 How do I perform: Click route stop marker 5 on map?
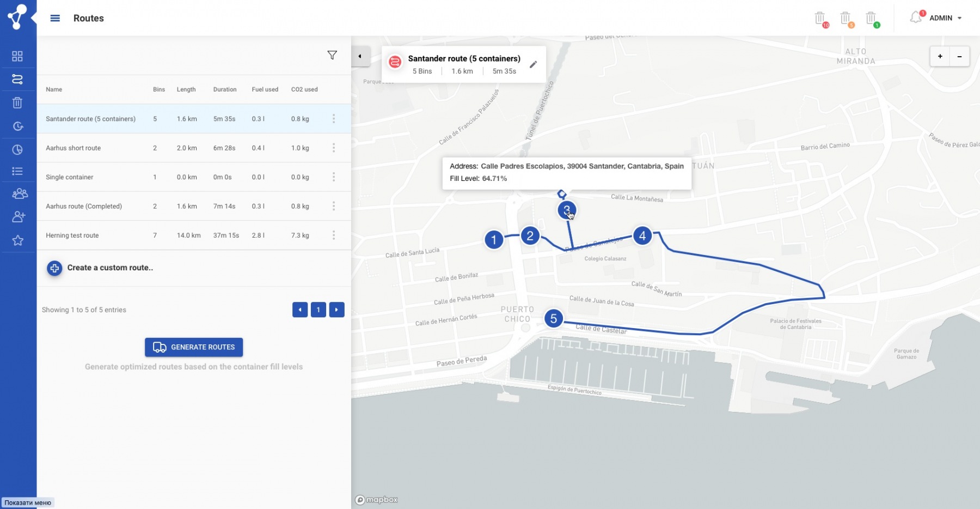(x=554, y=319)
